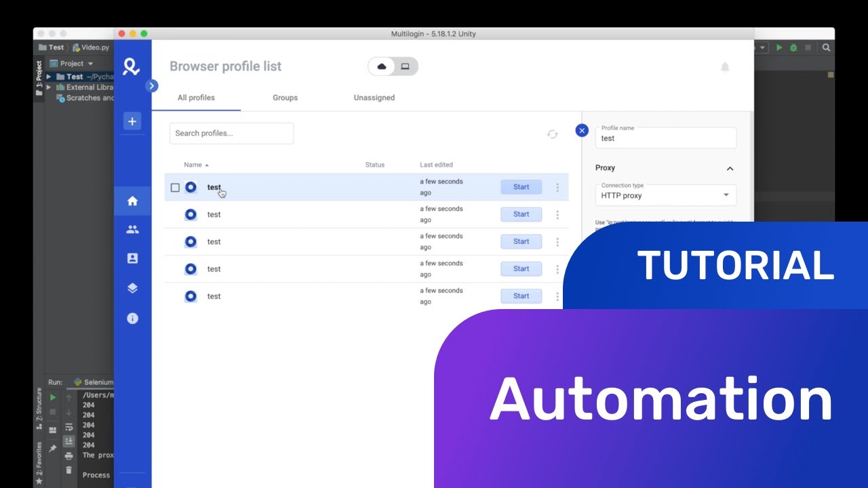
Task: Start the first test profile
Action: 521,187
